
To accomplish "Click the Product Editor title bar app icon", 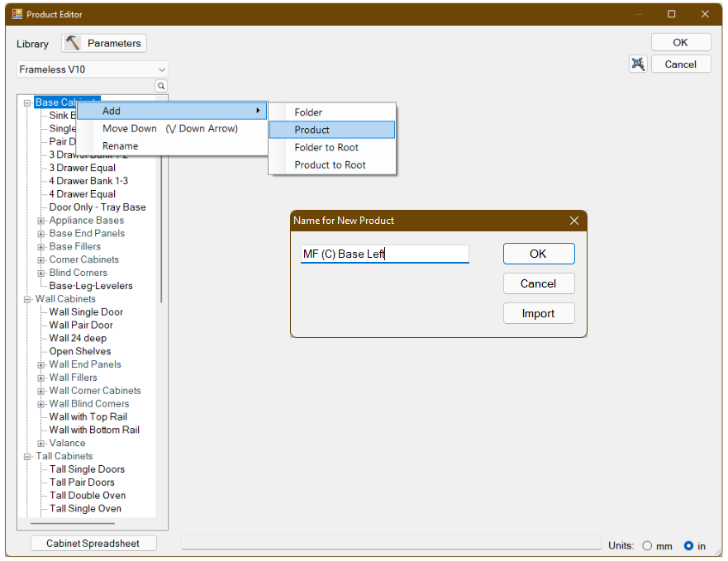I will coord(17,14).
